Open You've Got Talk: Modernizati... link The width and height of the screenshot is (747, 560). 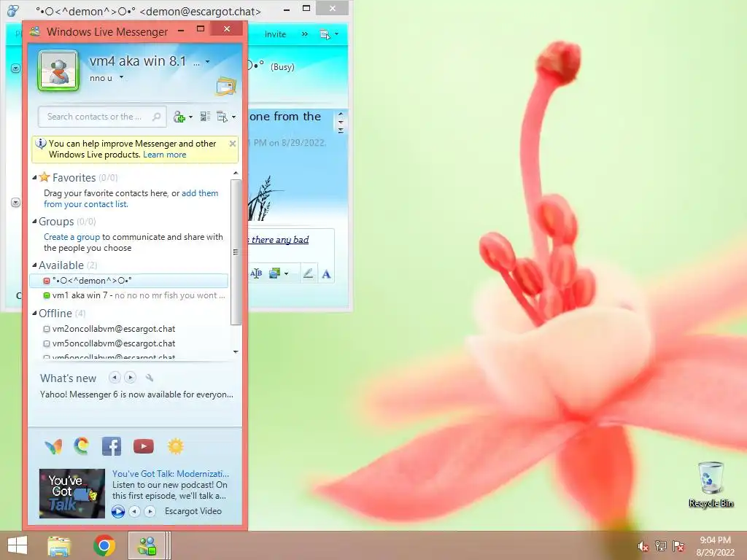point(171,474)
